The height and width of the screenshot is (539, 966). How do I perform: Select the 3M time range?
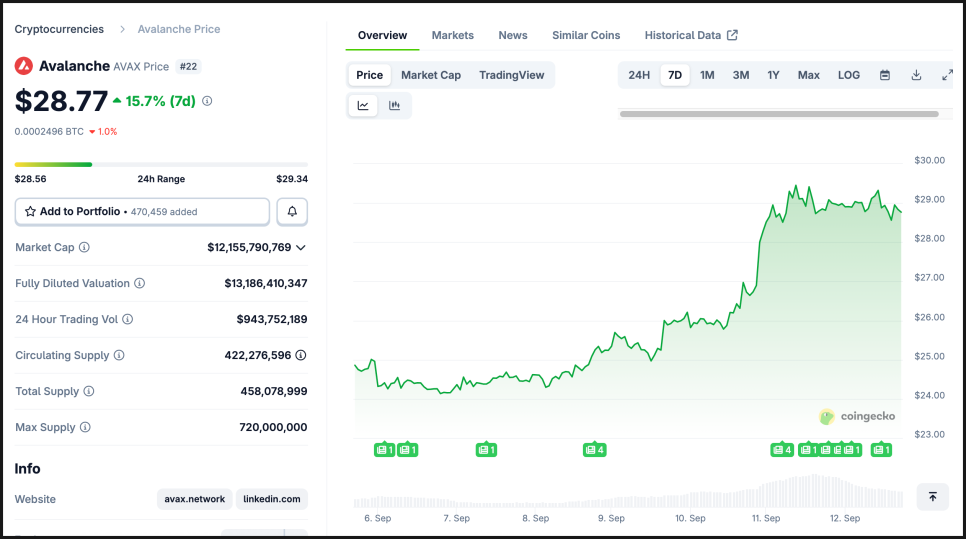point(741,75)
